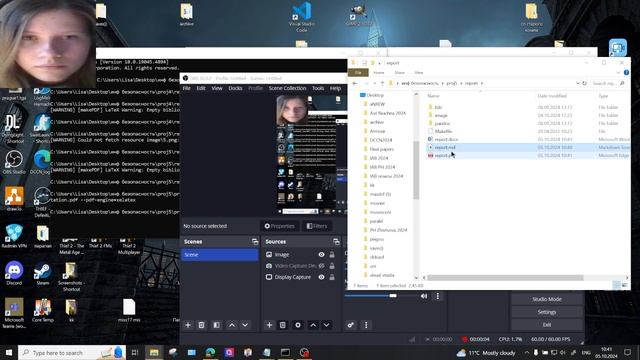The width and height of the screenshot is (640, 360).
Task: Open Task View on taskbar
Action: point(135,353)
